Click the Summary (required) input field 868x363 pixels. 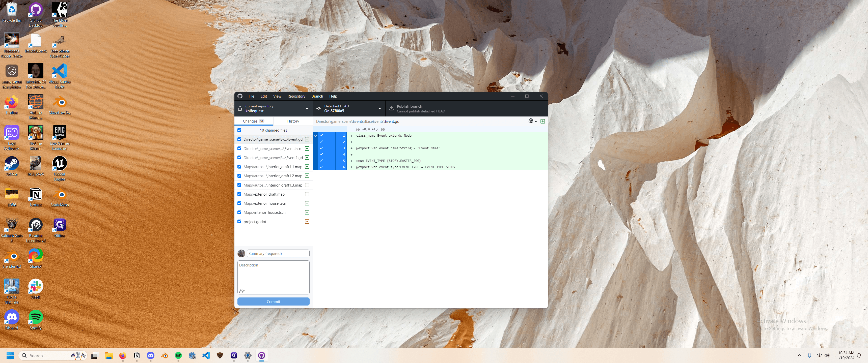coord(278,254)
